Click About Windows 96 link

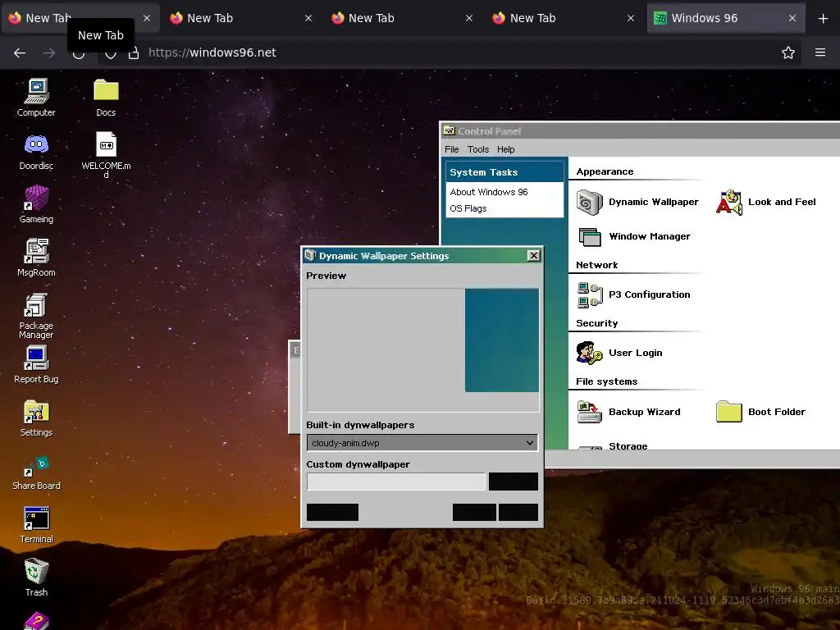click(x=489, y=192)
